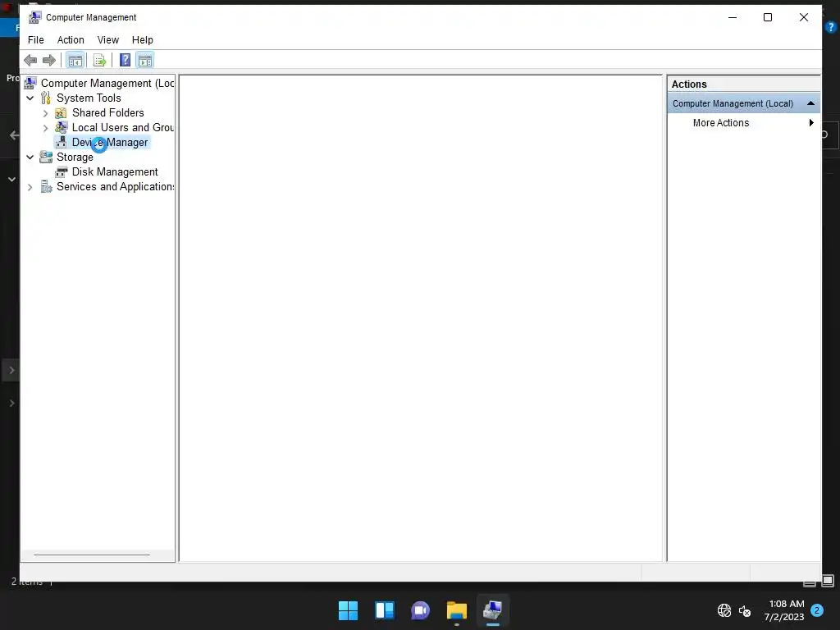Select Device Manager in the tree
This screenshot has width=840, height=630.
pyautogui.click(x=110, y=143)
